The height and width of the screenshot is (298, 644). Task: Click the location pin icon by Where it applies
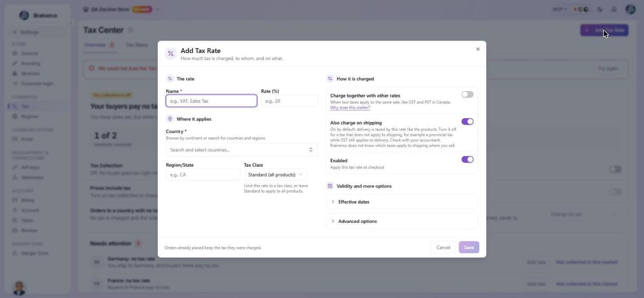pos(170,119)
